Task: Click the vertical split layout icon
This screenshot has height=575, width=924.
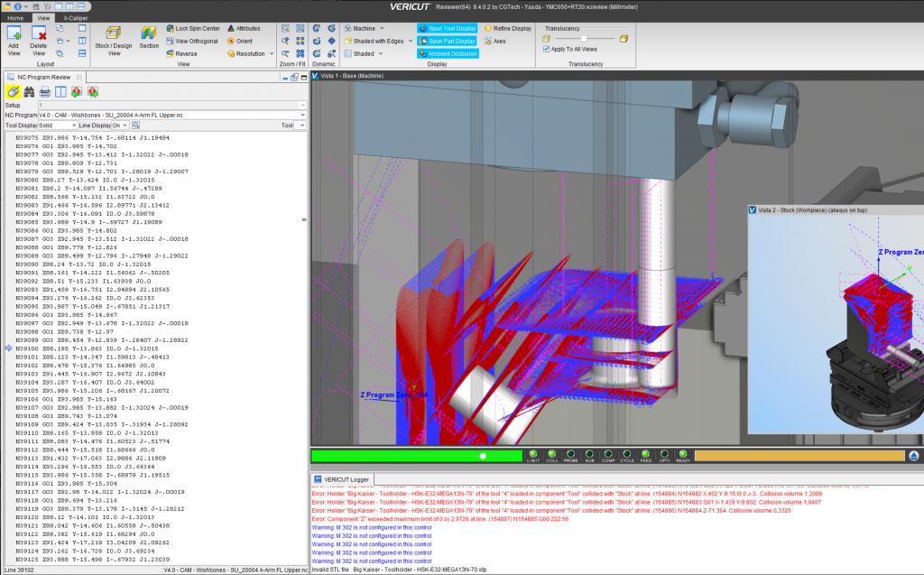Action: (82, 41)
